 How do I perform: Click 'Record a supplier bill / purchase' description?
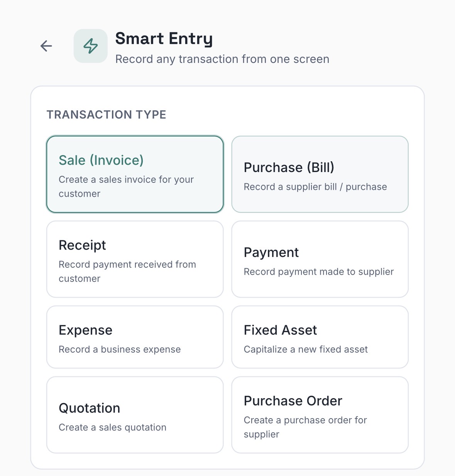click(x=315, y=187)
